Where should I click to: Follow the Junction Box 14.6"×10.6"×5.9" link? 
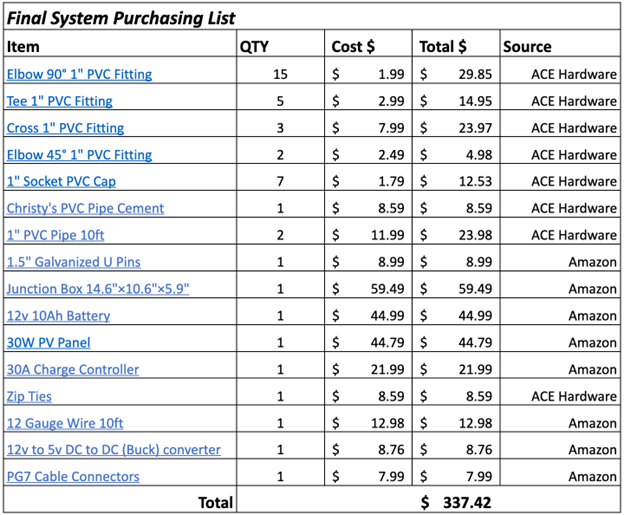click(x=98, y=289)
